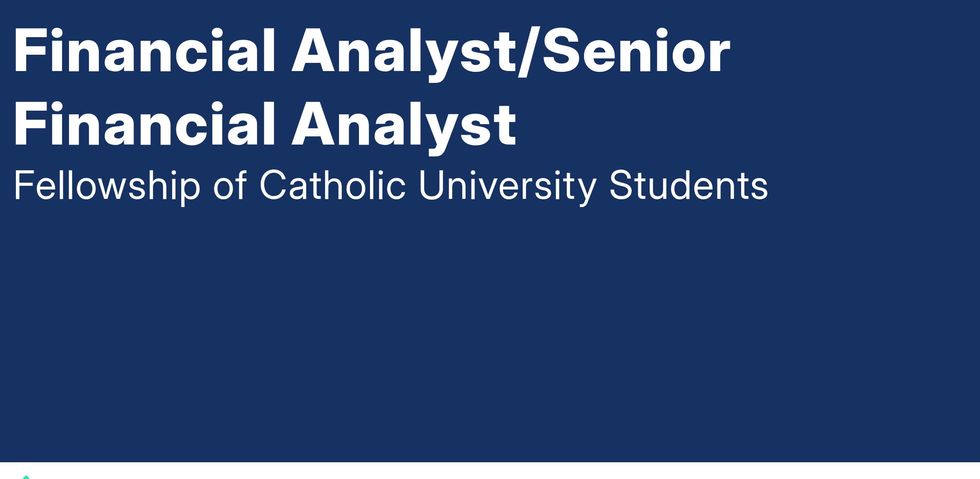Click the second-line Financial Analyst heading
Screen dimensions: 980x479
tap(265, 125)
